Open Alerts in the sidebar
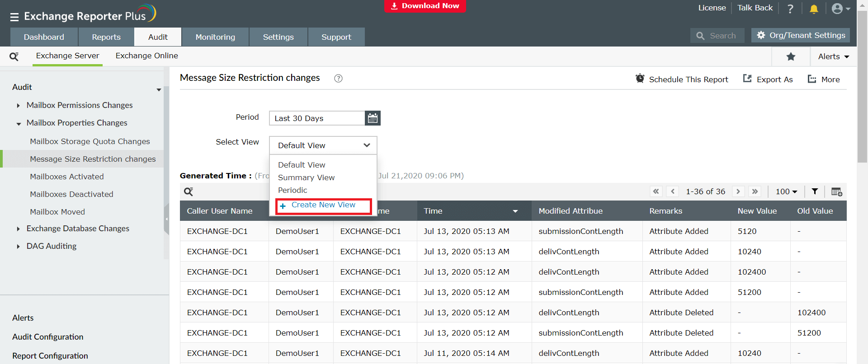 click(23, 318)
